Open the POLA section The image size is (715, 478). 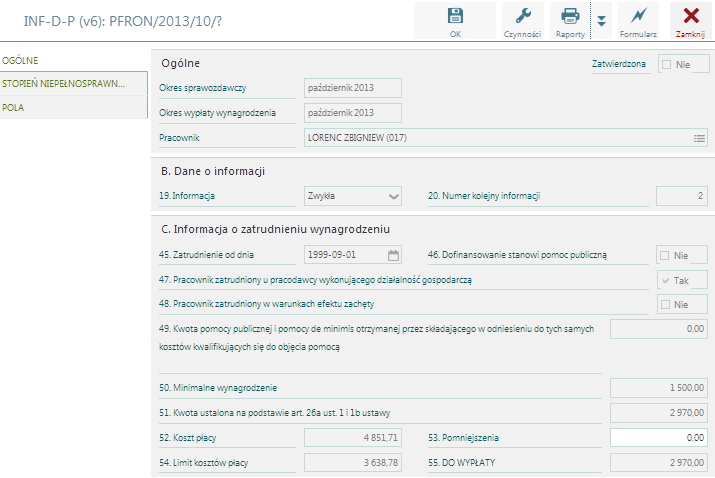(x=73, y=107)
